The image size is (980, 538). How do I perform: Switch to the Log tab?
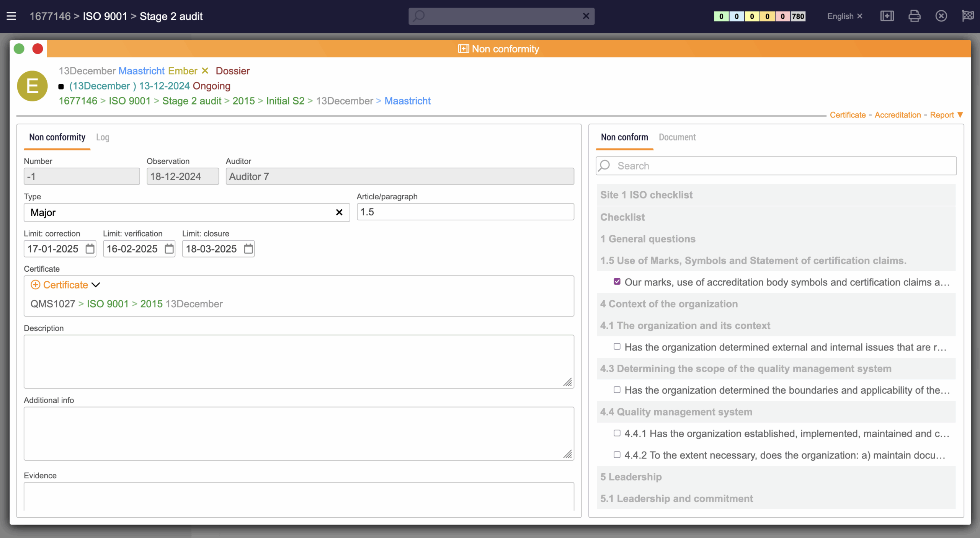pos(103,137)
